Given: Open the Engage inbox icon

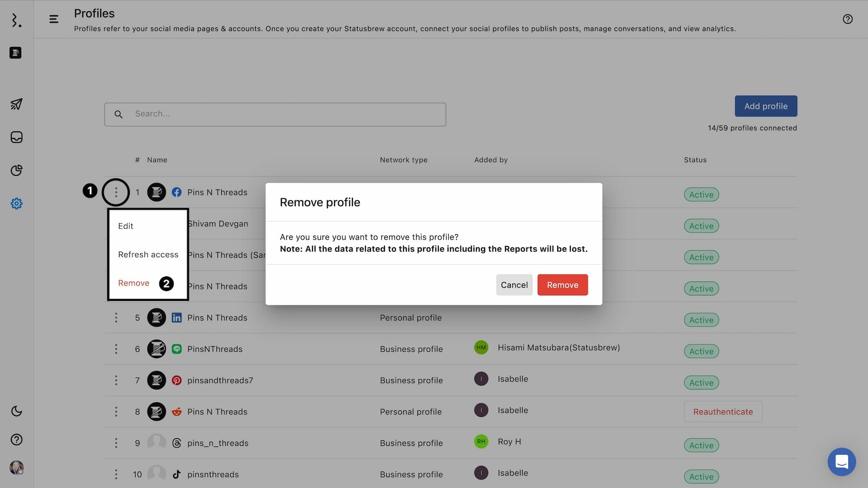Looking at the screenshot, I should 16,137.
